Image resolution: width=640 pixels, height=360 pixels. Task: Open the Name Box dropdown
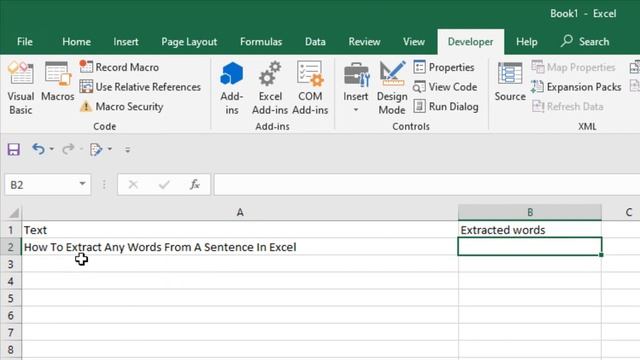(82, 184)
